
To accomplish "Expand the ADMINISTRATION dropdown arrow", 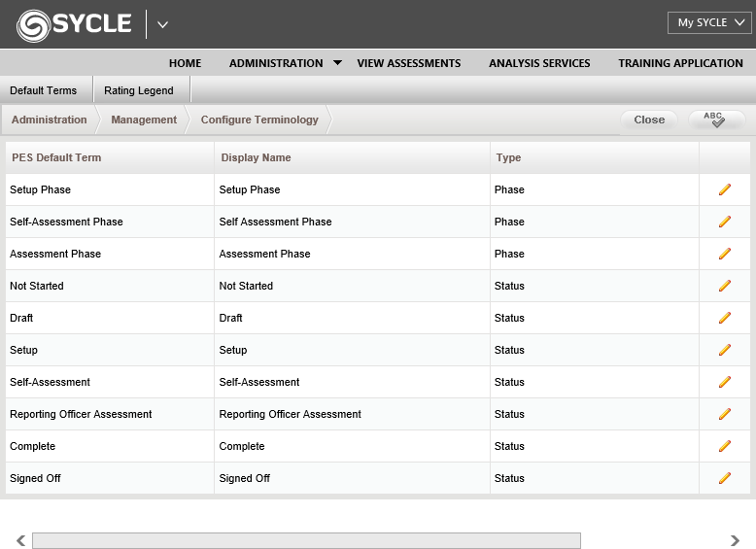I will point(337,62).
